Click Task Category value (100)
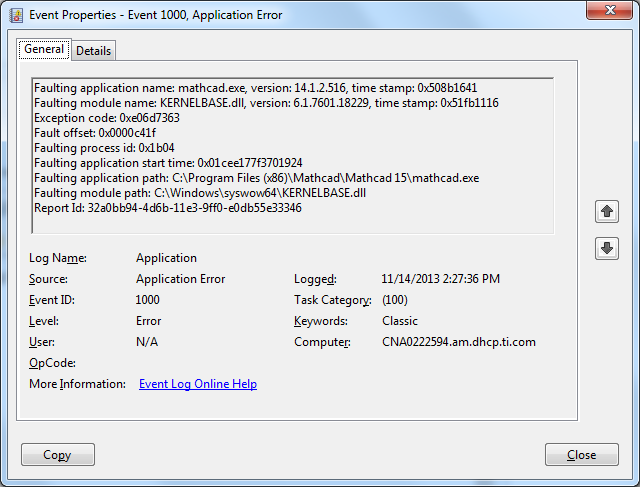640x487 pixels. 395,300
